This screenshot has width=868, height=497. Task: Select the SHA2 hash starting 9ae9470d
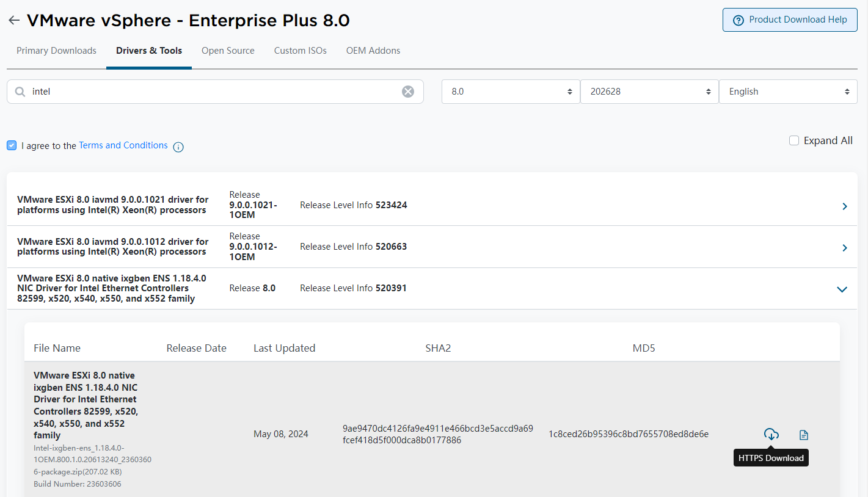click(x=438, y=434)
